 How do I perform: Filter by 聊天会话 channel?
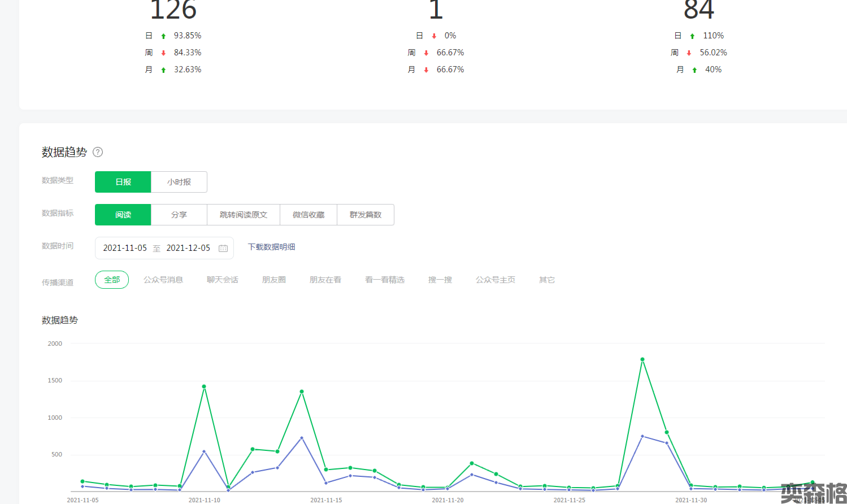point(223,280)
